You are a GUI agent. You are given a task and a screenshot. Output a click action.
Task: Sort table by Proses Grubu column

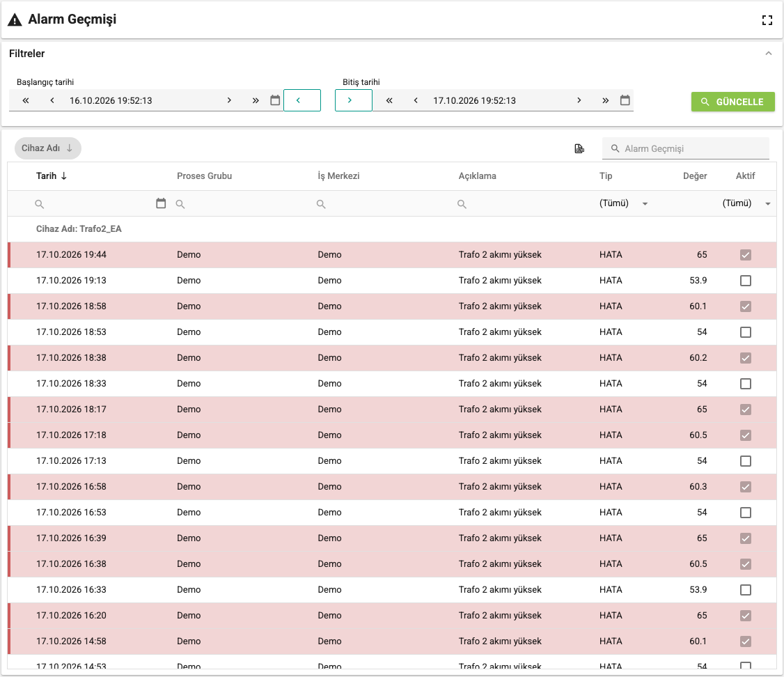[x=205, y=176]
